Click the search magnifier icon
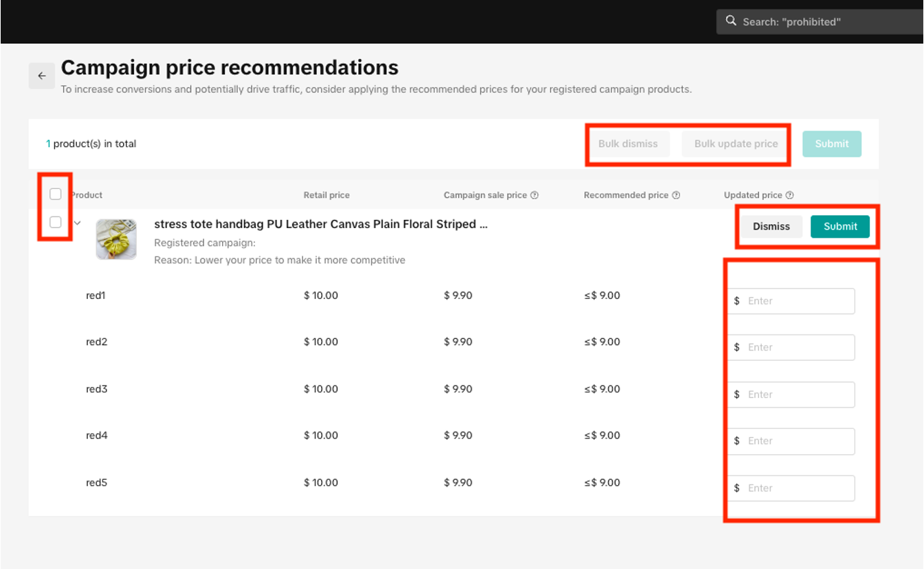 (x=731, y=21)
